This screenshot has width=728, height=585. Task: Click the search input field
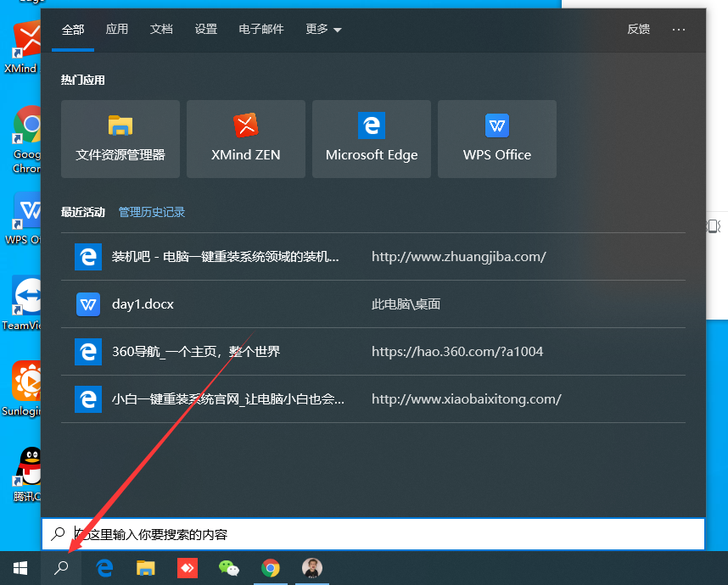tap(339, 534)
